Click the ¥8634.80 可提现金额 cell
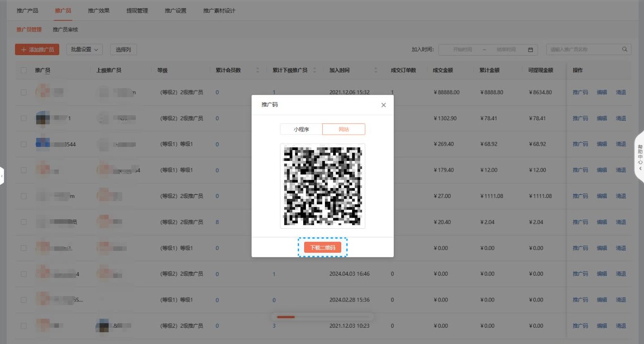 coord(540,92)
